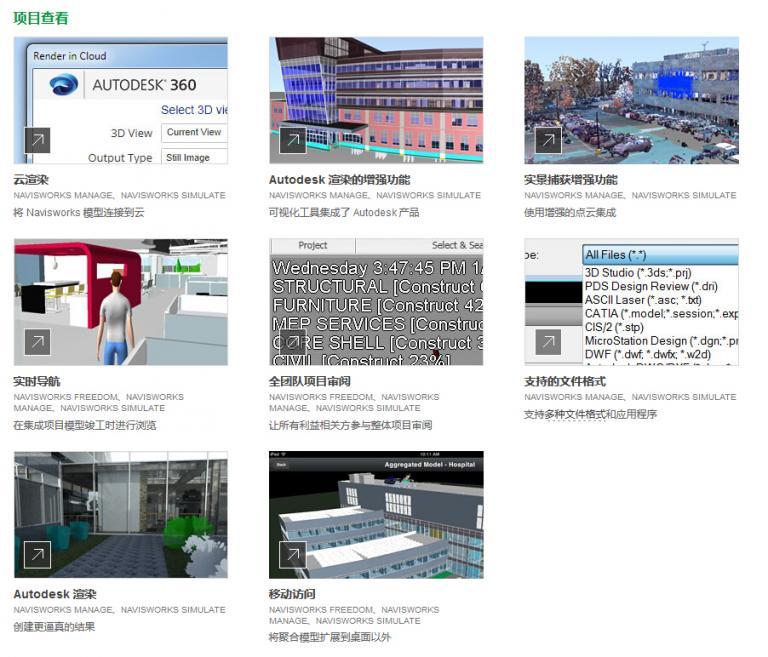Select the 实景捕获增强功能 heading

click(570, 180)
